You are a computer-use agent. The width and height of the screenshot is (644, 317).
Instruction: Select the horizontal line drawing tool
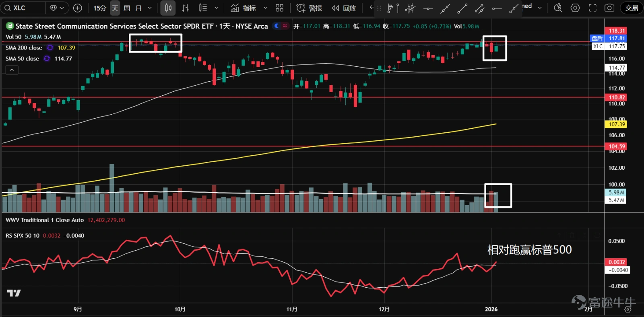(428, 8)
